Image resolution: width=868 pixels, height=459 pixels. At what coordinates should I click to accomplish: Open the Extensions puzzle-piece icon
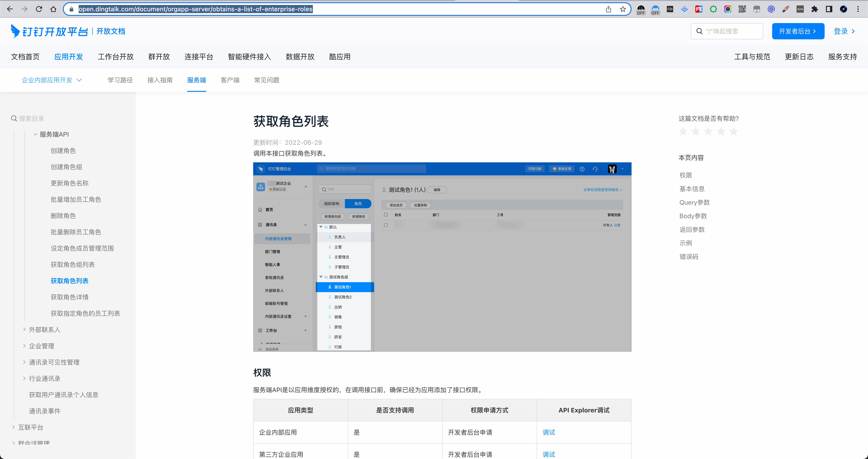815,9
